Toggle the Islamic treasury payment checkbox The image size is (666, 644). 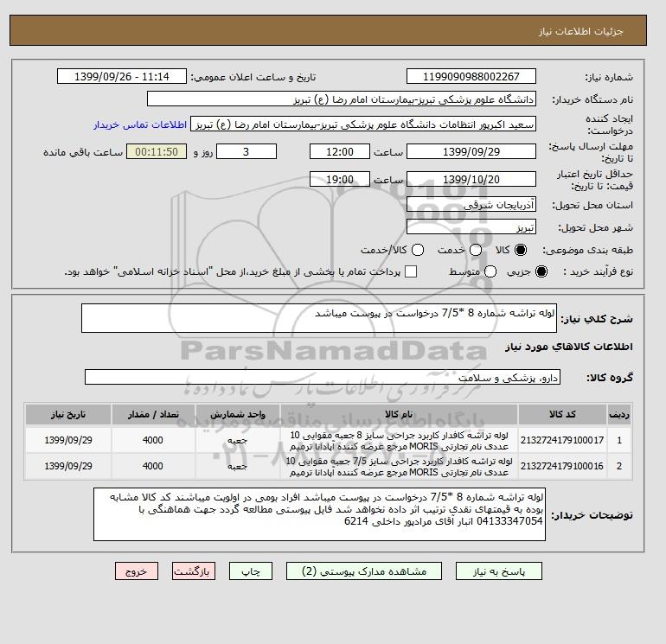(411, 271)
